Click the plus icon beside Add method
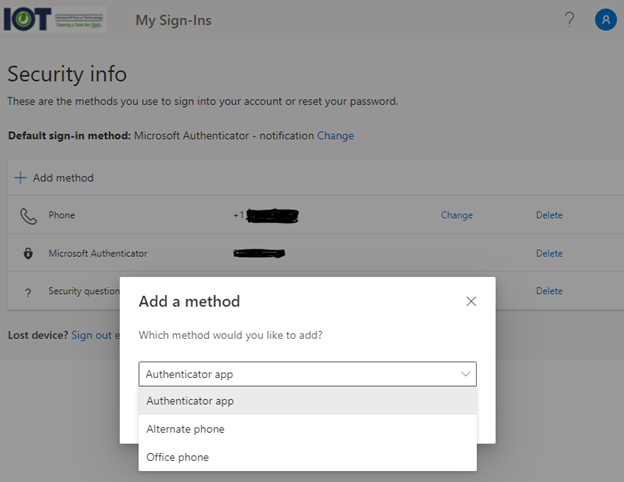Screen dimensions: 624x482 click(x=20, y=178)
